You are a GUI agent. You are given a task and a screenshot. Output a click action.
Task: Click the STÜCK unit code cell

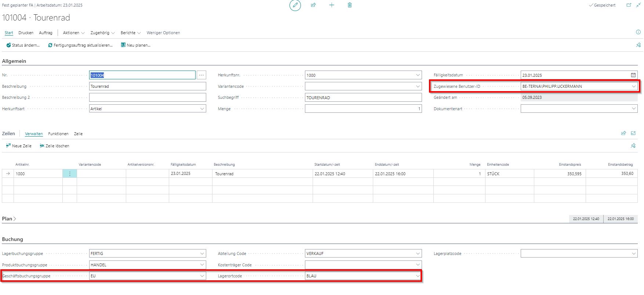510,174
